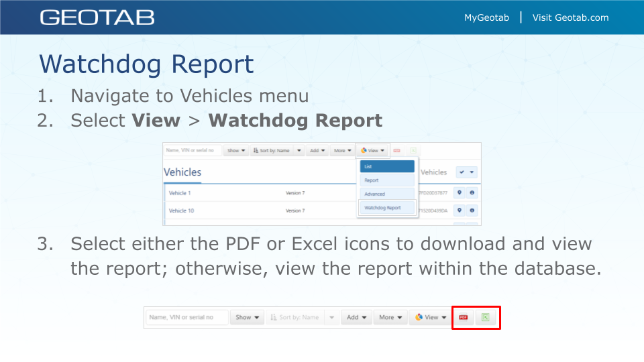Click the map pin icon for Vehicle 10

(x=459, y=210)
